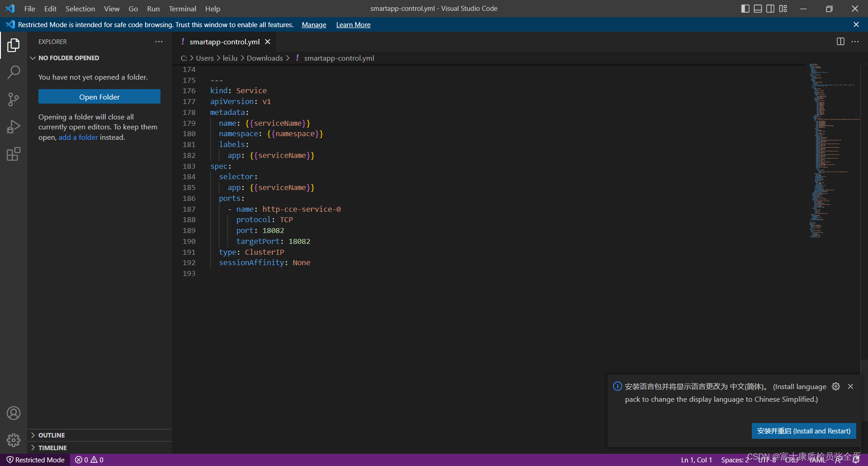Click errors and warnings status indicator
Screen dimensions: 868x466
(89, 460)
